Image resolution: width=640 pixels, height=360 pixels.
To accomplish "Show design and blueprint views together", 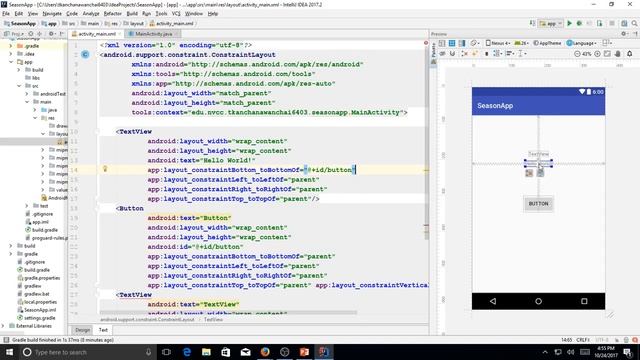I will pyautogui.click(x=462, y=43).
